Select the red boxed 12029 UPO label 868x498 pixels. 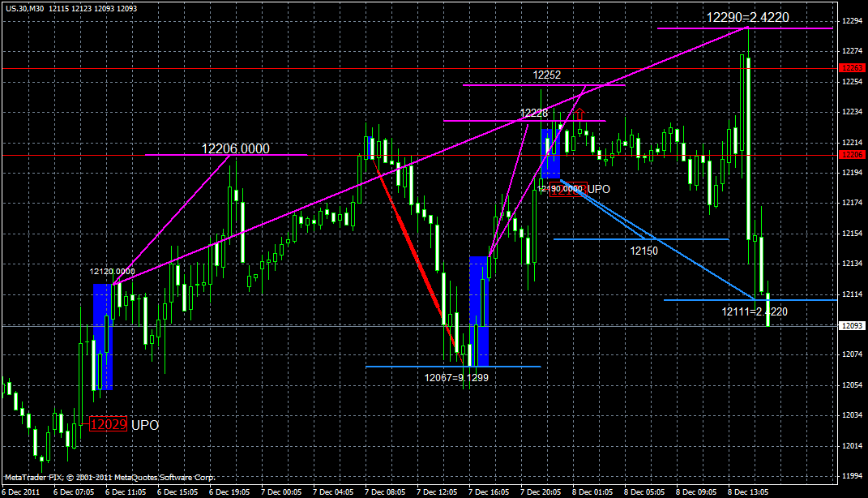[108, 423]
